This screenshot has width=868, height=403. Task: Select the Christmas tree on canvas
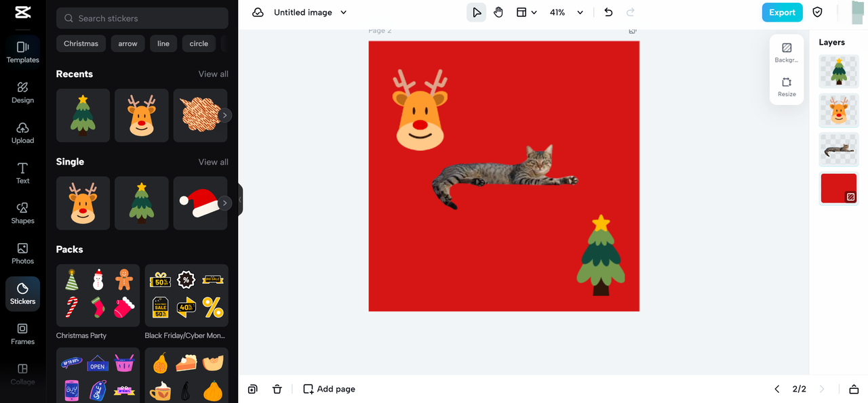601,255
